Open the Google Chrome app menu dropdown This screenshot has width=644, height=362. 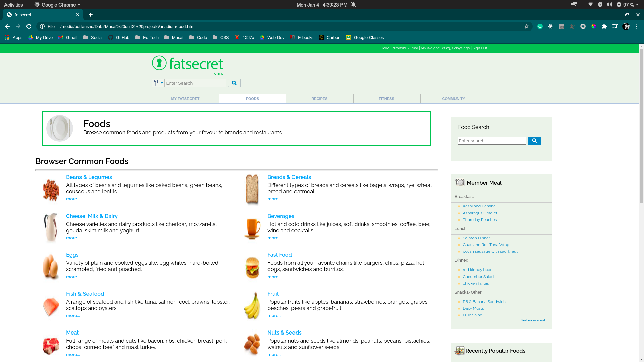(x=58, y=5)
